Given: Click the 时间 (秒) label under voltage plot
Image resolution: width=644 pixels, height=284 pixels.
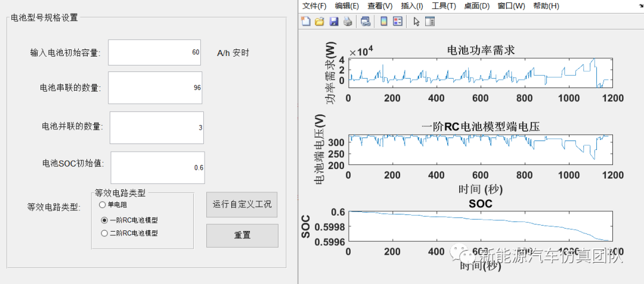Looking at the screenshot, I should click(481, 189).
